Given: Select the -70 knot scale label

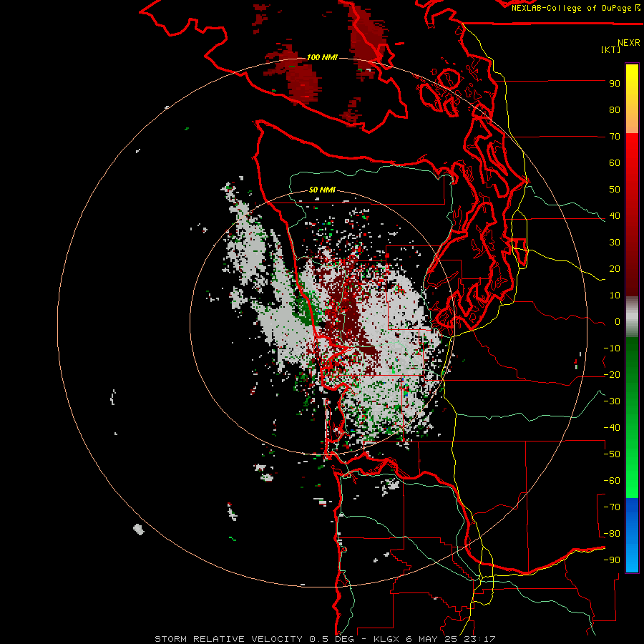Looking at the screenshot, I should [x=612, y=507].
